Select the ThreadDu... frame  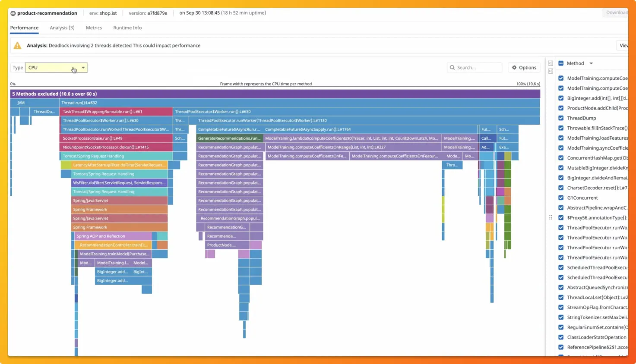click(x=45, y=112)
